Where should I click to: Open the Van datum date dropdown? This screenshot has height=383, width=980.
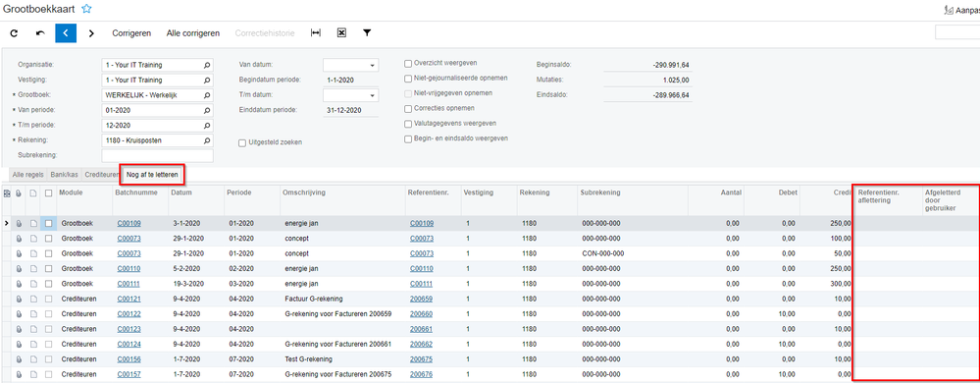point(373,65)
